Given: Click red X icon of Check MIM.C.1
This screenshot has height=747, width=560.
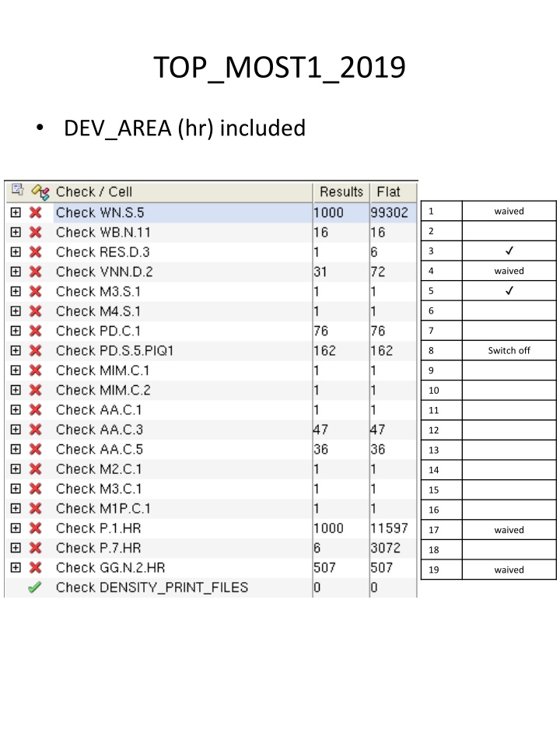Looking at the screenshot, I should [35, 370].
